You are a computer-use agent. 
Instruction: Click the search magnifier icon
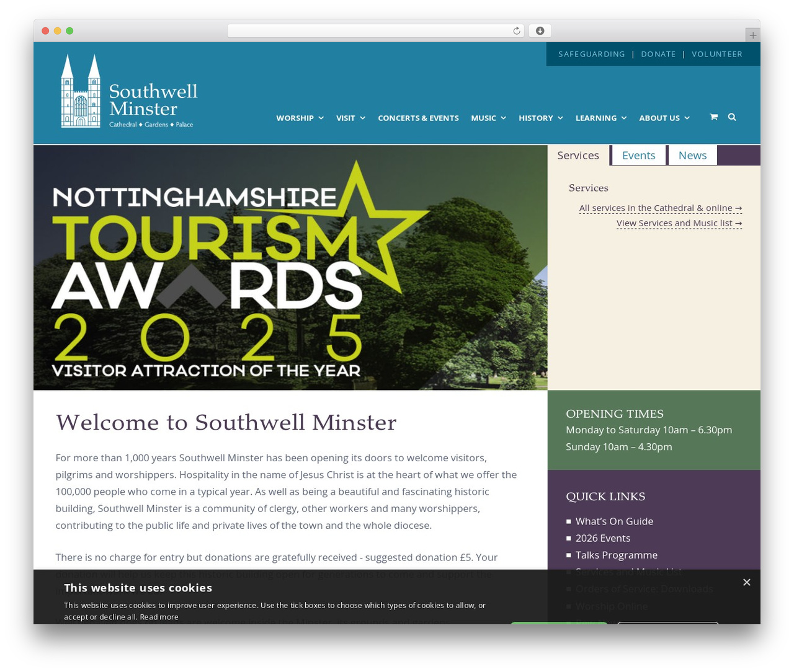tap(732, 117)
